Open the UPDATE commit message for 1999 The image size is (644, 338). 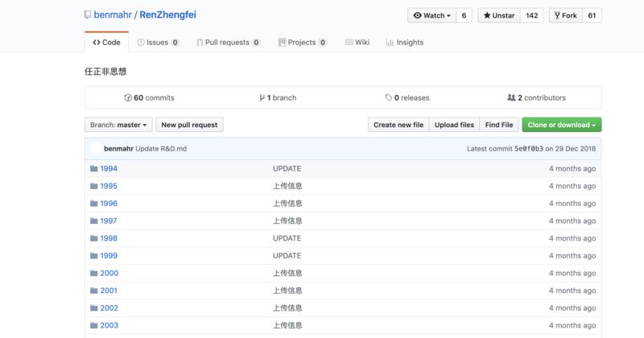(287, 255)
